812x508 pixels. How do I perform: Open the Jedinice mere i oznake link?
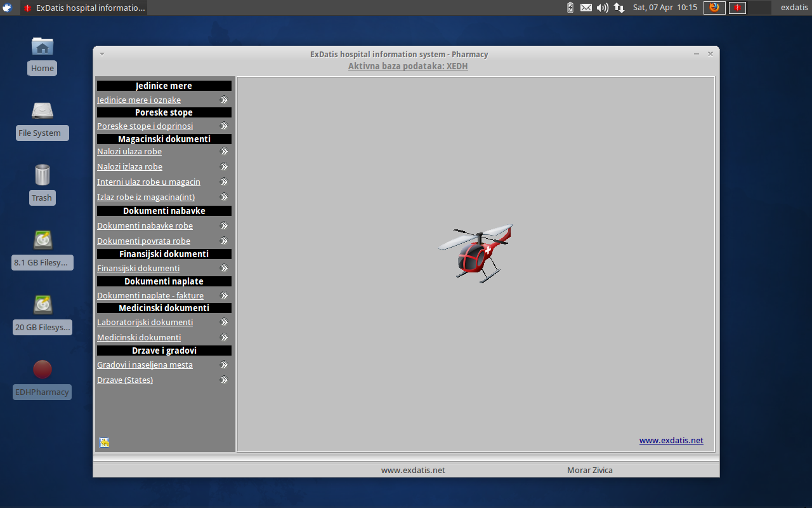(x=139, y=100)
